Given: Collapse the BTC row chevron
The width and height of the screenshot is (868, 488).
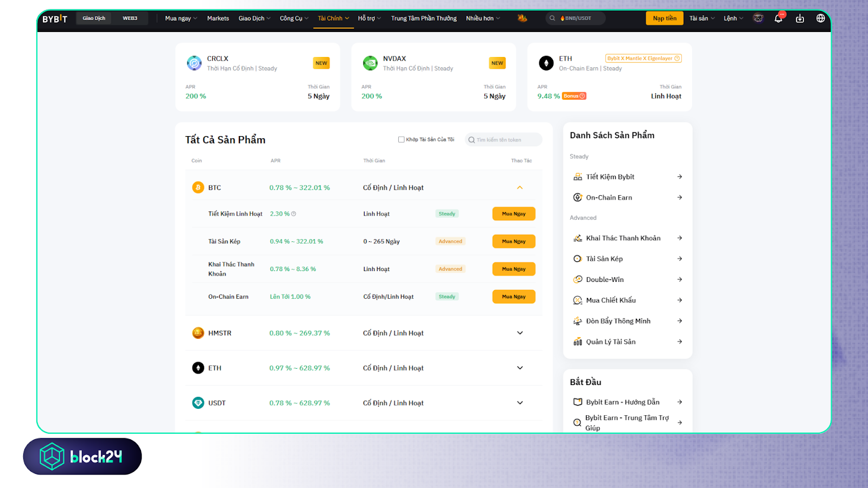Looking at the screenshot, I should click(520, 188).
